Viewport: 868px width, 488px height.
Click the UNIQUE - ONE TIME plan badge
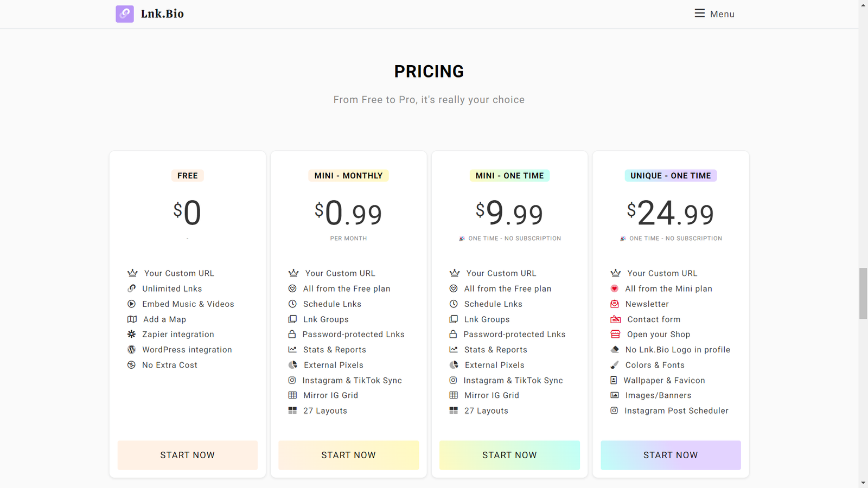tap(671, 176)
